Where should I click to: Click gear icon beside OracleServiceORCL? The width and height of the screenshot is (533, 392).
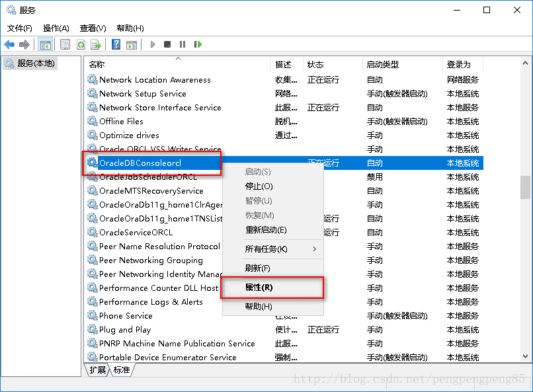93,232
